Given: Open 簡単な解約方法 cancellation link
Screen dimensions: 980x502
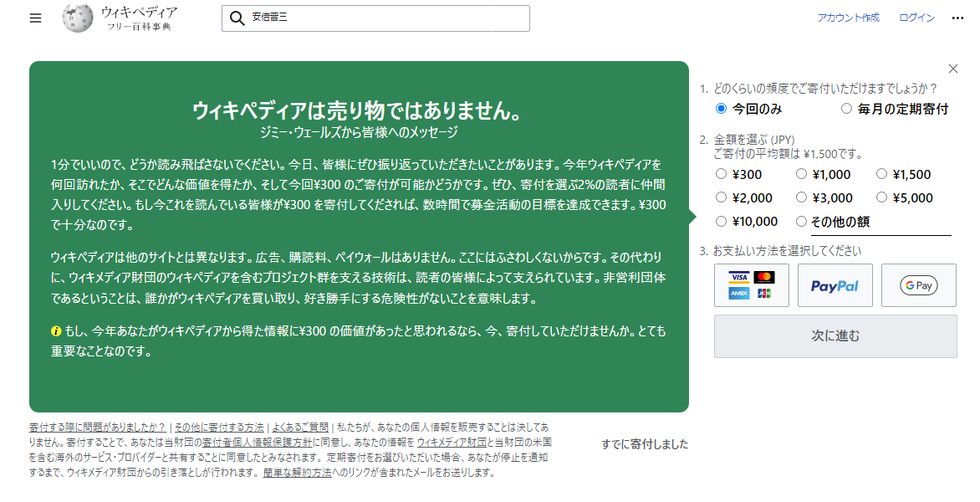Looking at the screenshot, I should [297, 474].
